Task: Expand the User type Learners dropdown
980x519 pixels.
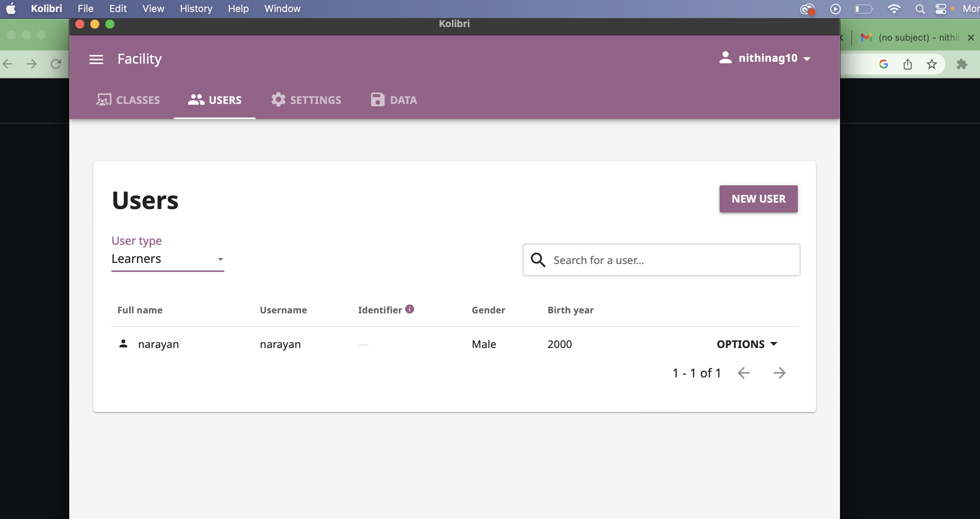Action: 167,259
